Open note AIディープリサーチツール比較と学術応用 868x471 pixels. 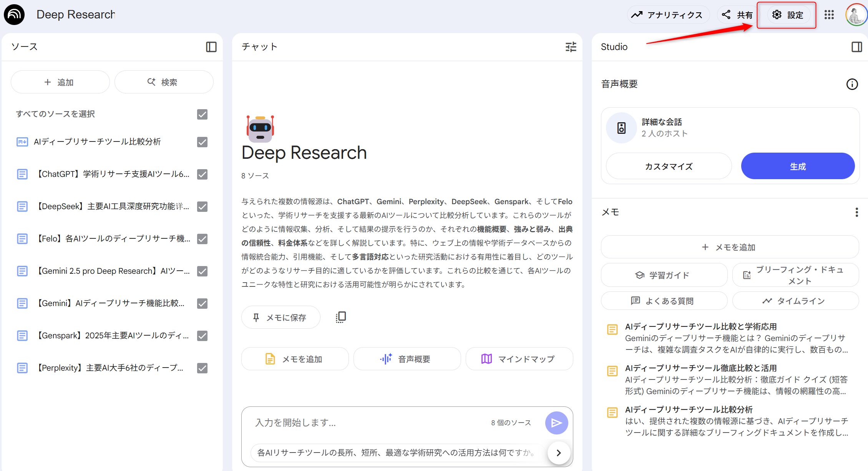(730, 338)
